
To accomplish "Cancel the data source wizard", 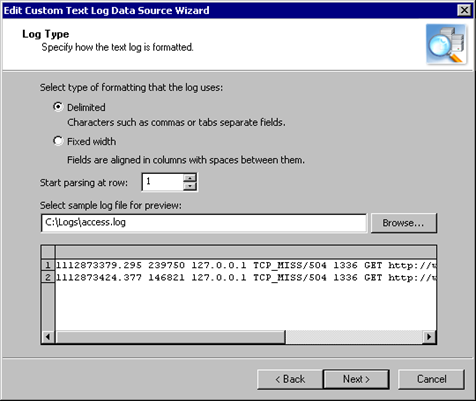I will (x=431, y=379).
